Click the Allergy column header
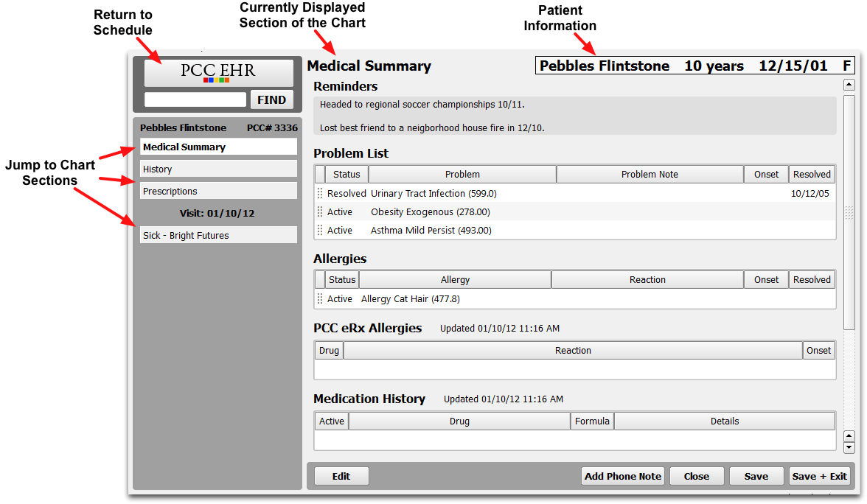The height and width of the screenshot is (504, 867). click(x=455, y=280)
